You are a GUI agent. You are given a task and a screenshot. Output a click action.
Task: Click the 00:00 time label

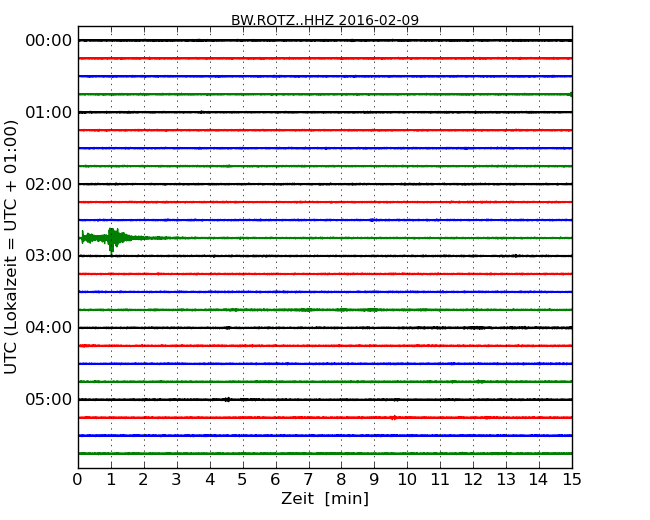coord(49,41)
